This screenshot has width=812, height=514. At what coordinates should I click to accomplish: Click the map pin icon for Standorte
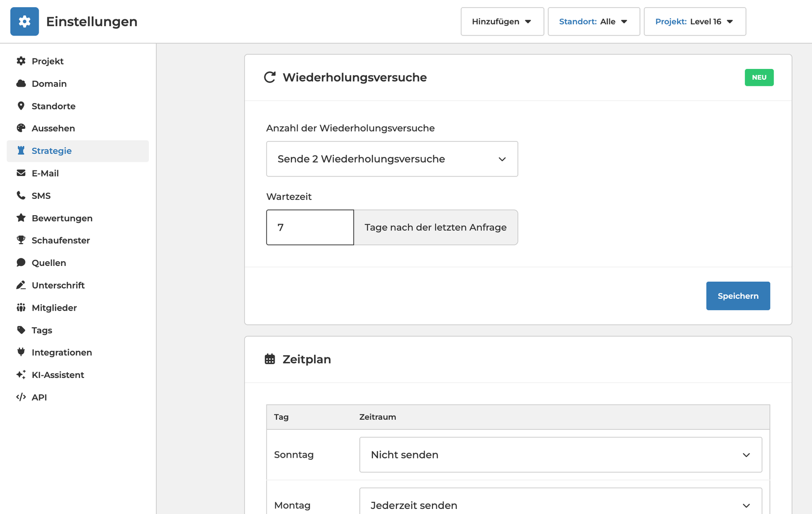coord(21,106)
